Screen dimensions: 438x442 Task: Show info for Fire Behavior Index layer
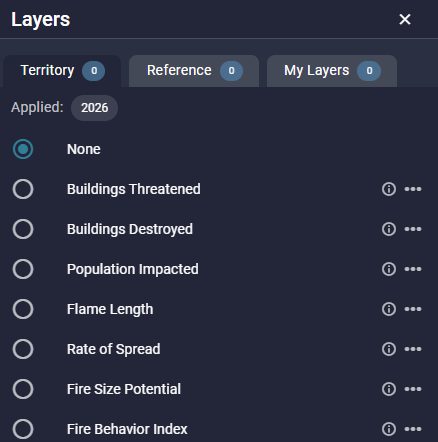pyautogui.click(x=389, y=429)
